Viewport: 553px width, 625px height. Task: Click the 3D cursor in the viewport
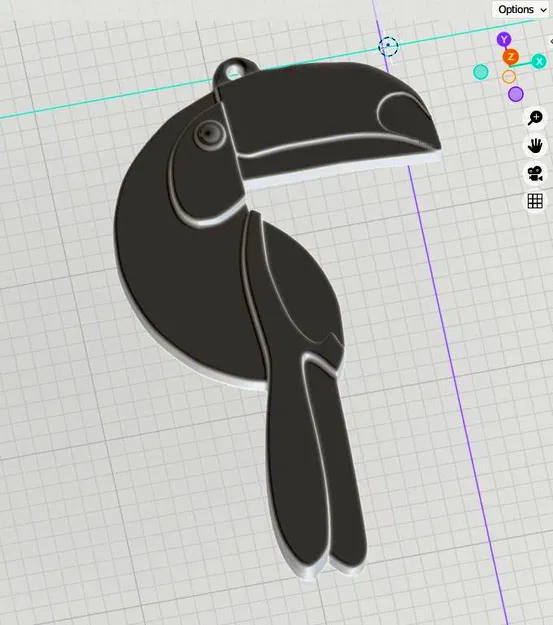388,46
